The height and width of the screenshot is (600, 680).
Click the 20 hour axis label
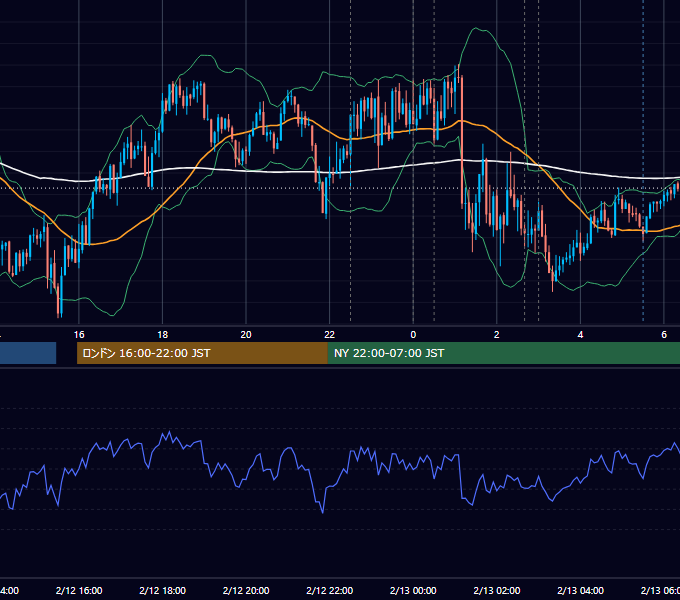click(x=246, y=335)
